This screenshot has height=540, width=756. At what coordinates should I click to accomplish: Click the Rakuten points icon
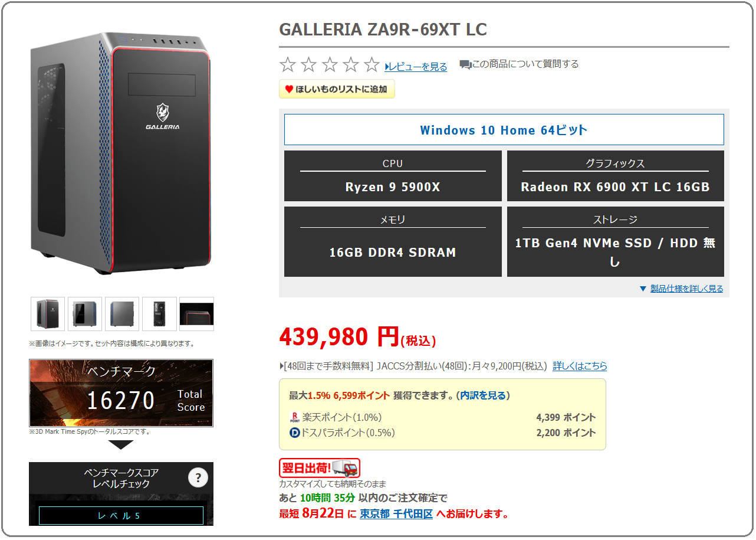295,418
